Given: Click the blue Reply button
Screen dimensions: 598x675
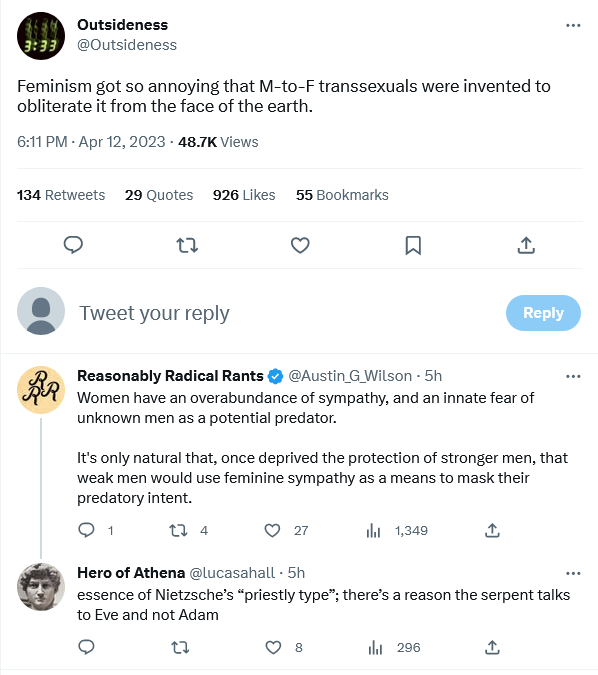Looking at the screenshot, I should pos(543,313).
